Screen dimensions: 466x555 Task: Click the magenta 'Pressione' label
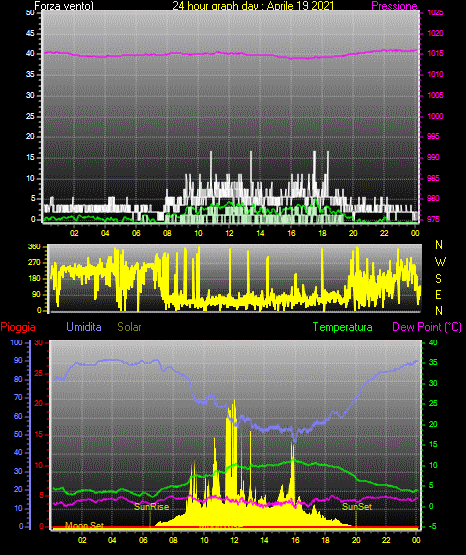394,6
